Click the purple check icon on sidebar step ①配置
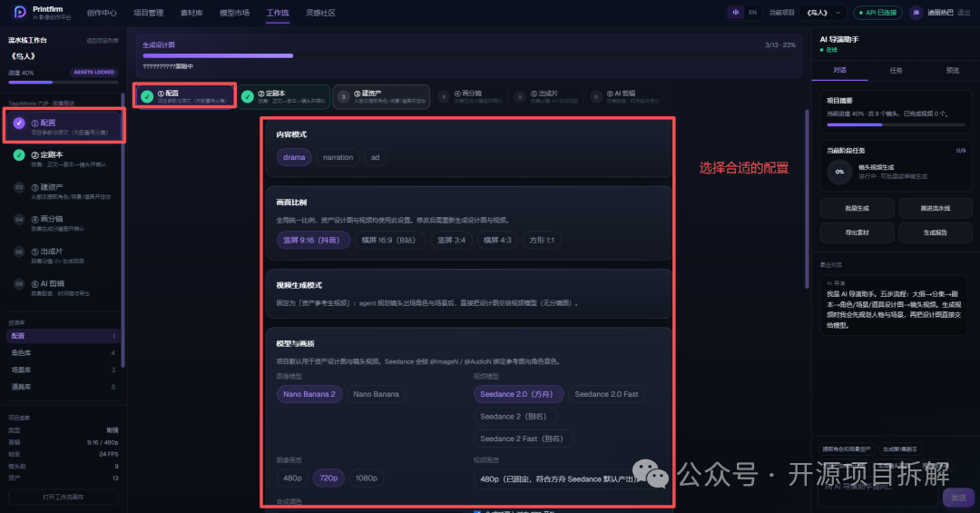This screenshot has height=513, width=980. (19, 123)
